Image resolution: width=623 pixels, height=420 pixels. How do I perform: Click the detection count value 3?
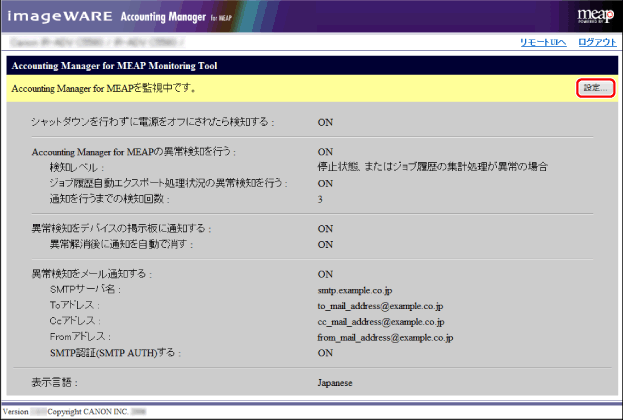pos(320,199)
